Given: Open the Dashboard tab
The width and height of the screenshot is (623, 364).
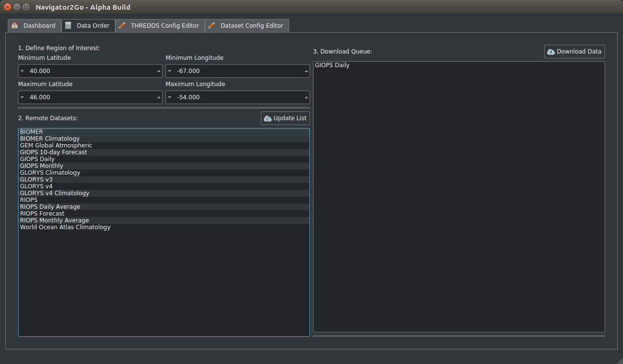Looking at the screenshot, I should point(35,26).
